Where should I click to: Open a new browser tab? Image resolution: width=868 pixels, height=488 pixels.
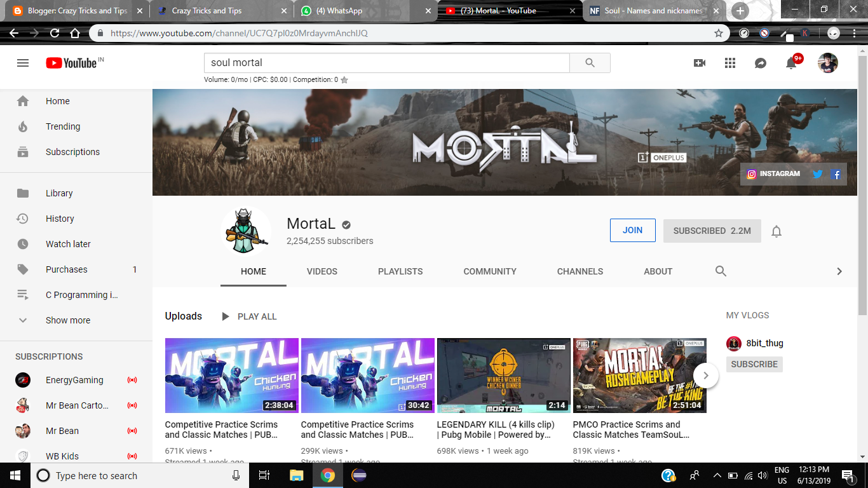click(740, 11)
